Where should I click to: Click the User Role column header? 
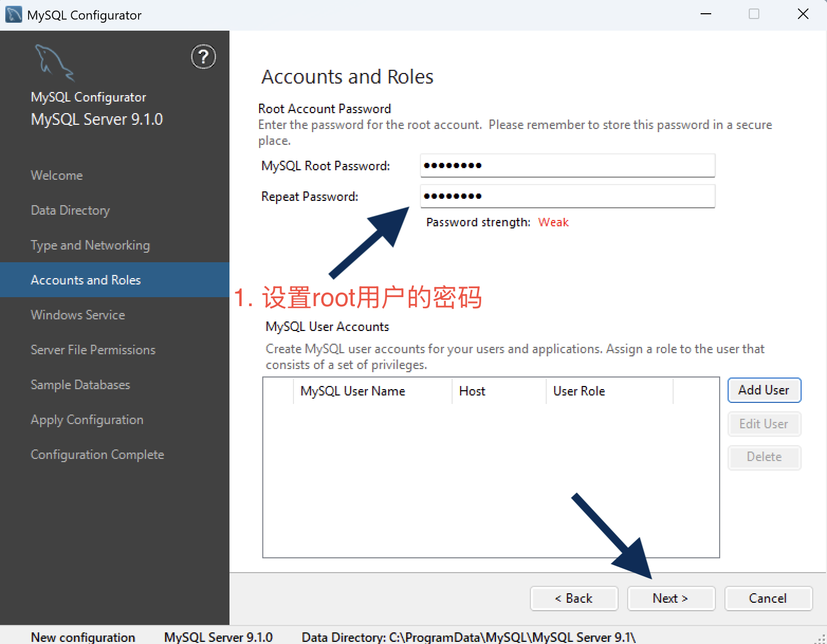[610, 391]
